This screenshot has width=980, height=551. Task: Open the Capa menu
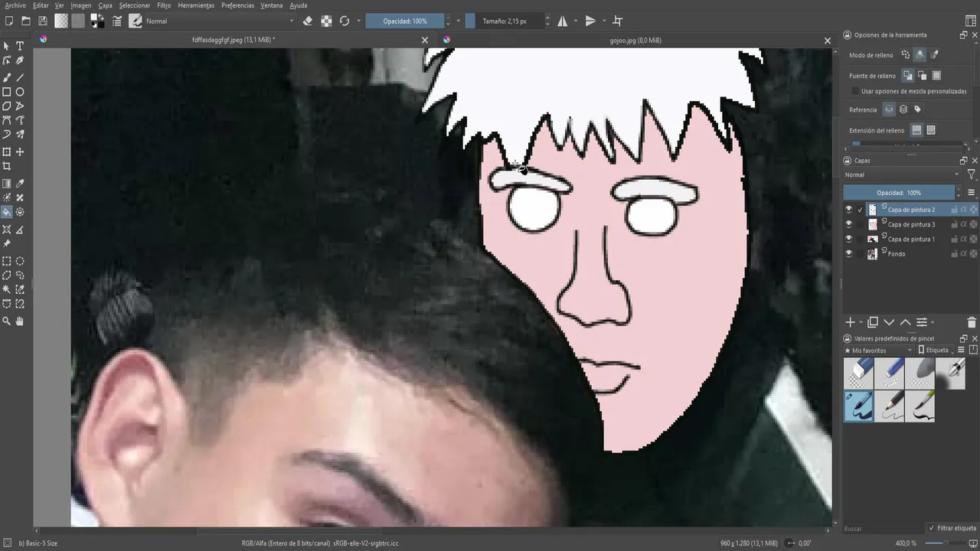[105, 5]
